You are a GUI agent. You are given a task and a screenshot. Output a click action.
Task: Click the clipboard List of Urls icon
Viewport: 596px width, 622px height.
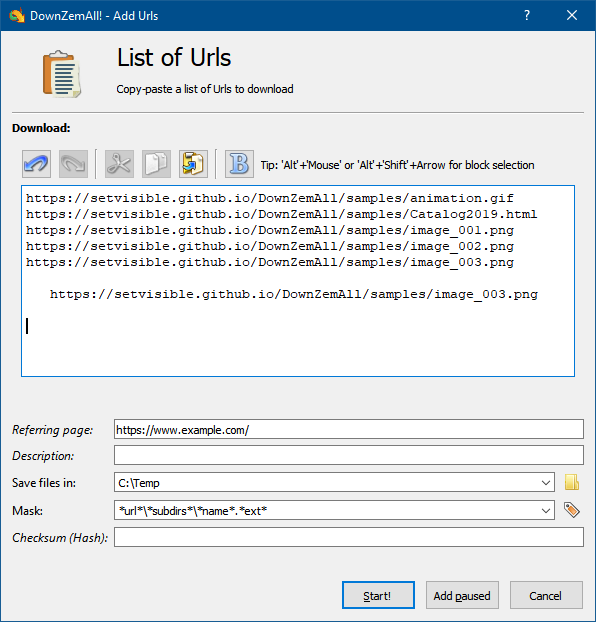[x=62, y=74]
